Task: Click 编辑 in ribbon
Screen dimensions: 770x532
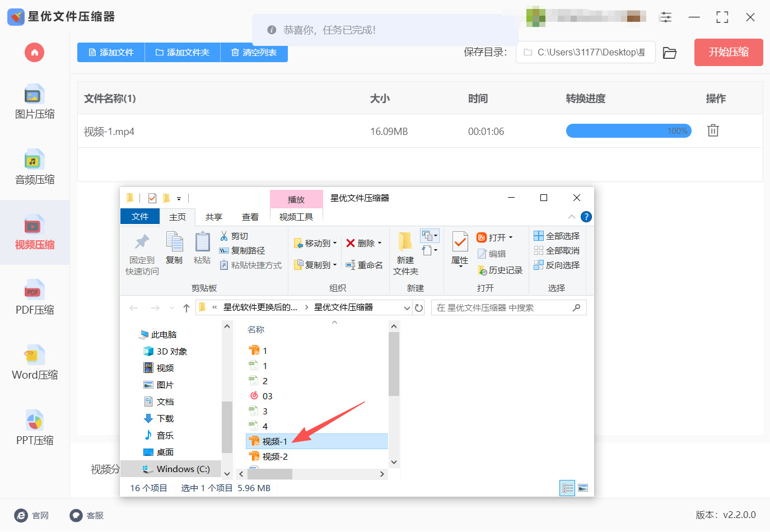Action: pos(492,254)
